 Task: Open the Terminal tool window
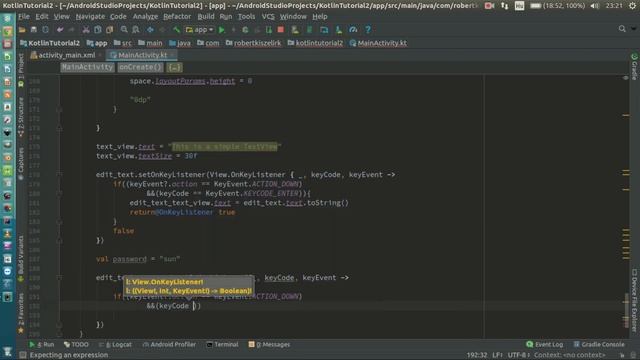pyautogui.click(x=222, y=344)
